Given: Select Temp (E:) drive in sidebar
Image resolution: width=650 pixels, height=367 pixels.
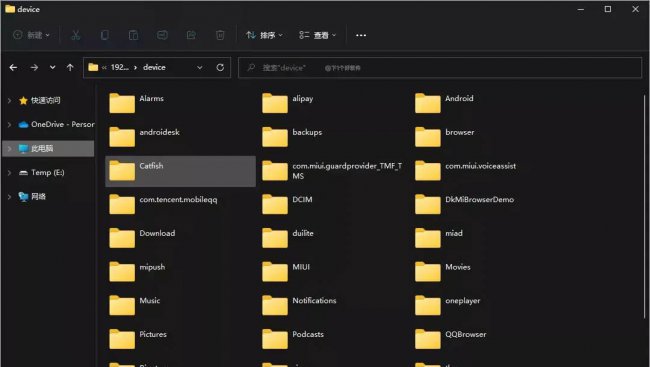Looking at the screenshot, I should pos(41,173).
